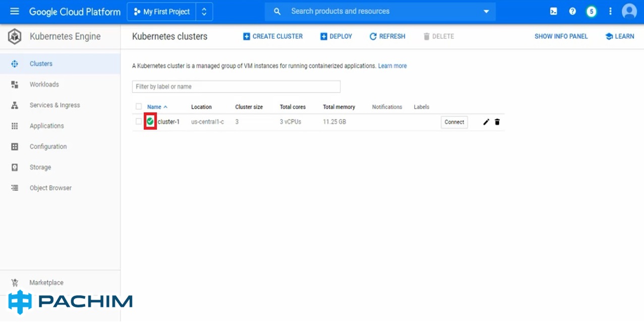This screenshot has height=327, width=644.
Task: Refresh the cluster list
Action: click(x=387, y=36)
